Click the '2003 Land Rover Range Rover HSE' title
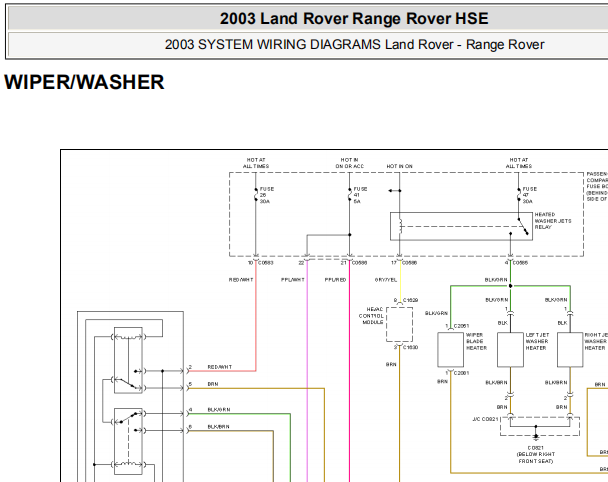The image size is (608, 482). (x=354, y=18)
